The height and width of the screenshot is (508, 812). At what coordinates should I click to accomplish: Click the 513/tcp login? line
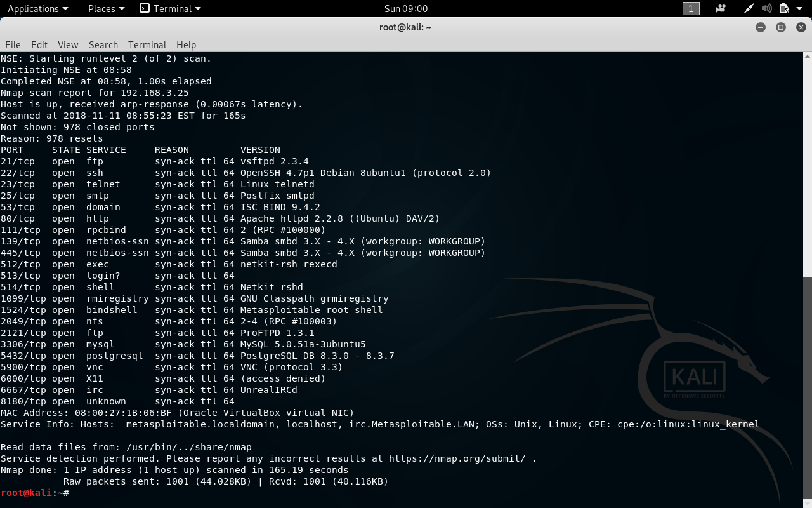[x=117, y=276]
